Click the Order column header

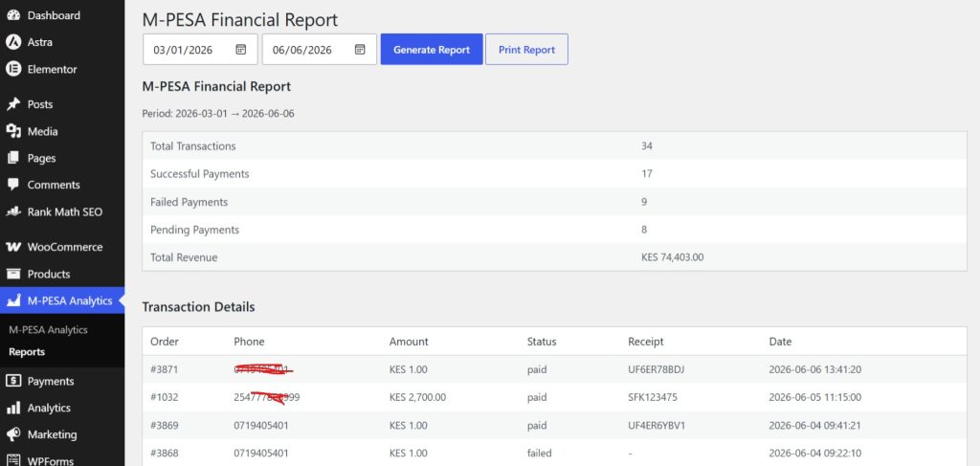165,342
